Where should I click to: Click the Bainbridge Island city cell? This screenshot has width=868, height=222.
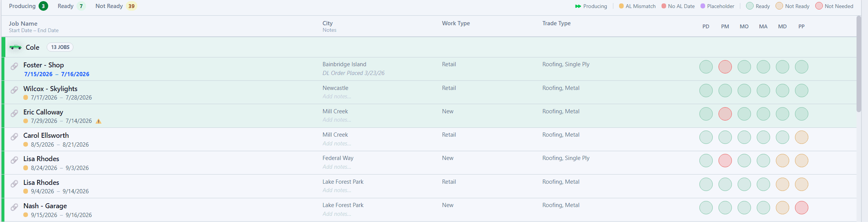point(344,64)
